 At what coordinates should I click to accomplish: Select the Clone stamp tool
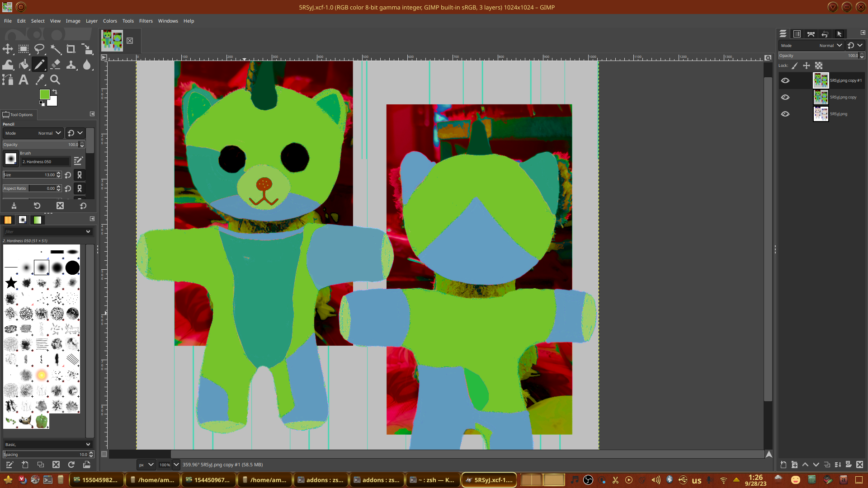[71, 65]
